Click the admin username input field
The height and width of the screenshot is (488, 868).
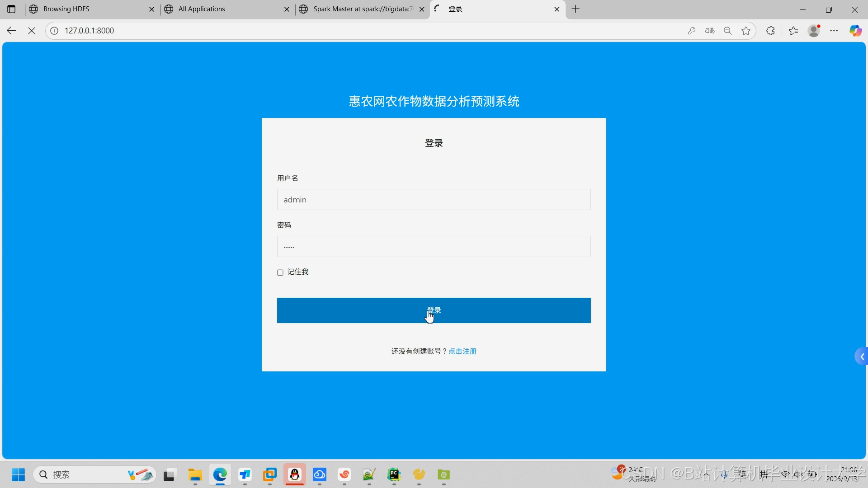click(x=434, y=199)
